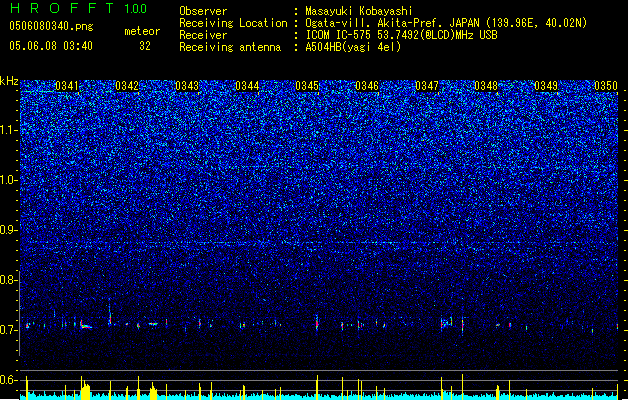Click the 1.1 kHz axis label
Image resolution: width=629 pixels, height=400 pixels.
[8, 130]
